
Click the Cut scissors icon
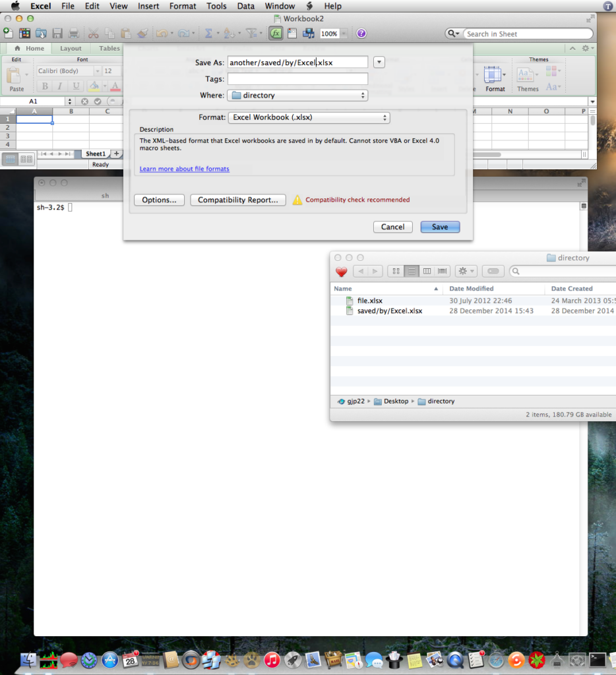[93, 33]
